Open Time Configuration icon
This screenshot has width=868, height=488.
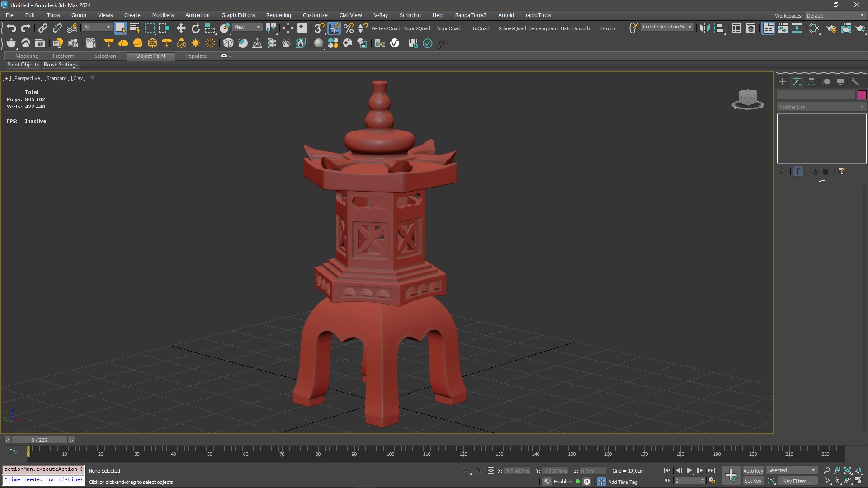point(712,481)
